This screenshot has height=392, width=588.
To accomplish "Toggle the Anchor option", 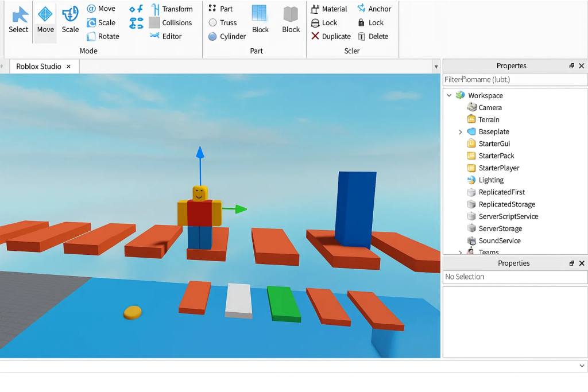I will [374, 9].
